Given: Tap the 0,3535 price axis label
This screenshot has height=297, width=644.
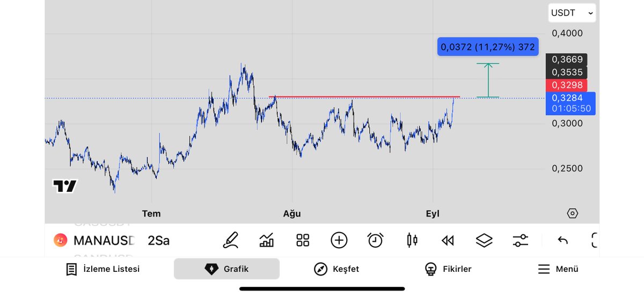Looking at the screenshot, I should click(567, 72).
